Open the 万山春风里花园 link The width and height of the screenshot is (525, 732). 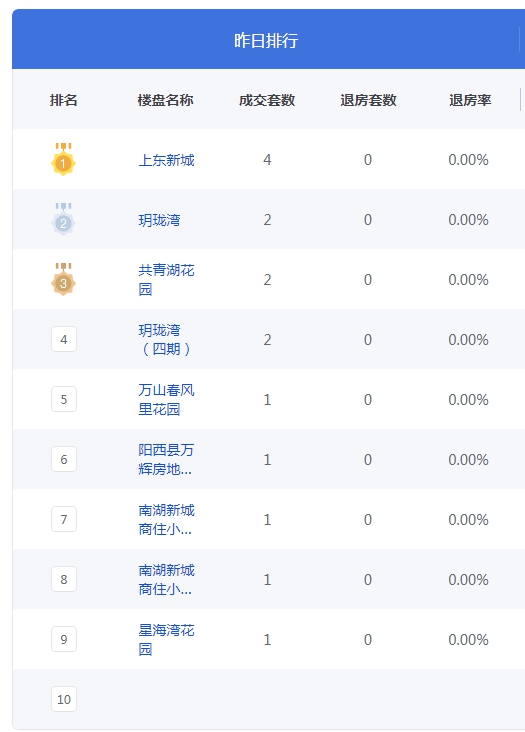(167, 400)
